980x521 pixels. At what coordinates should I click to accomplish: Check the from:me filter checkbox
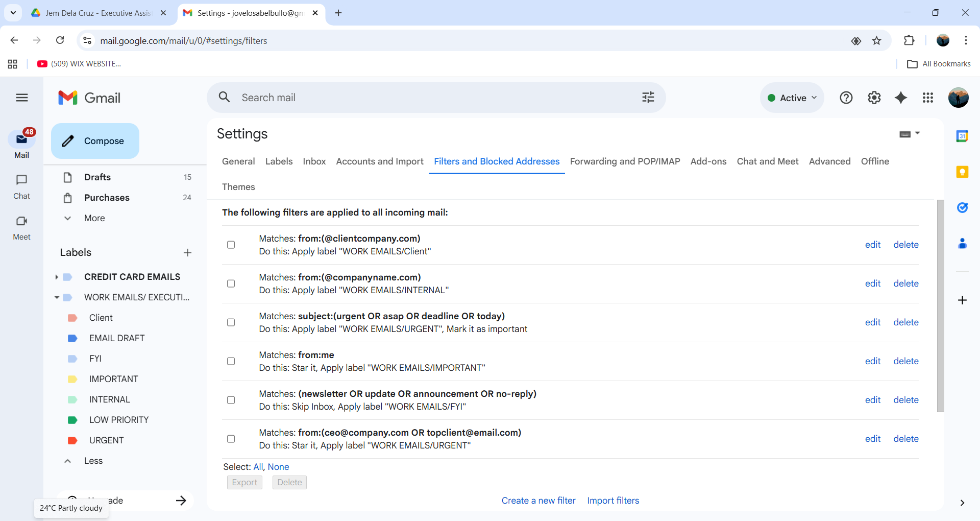pyautogui.click(x=231, y=361)
